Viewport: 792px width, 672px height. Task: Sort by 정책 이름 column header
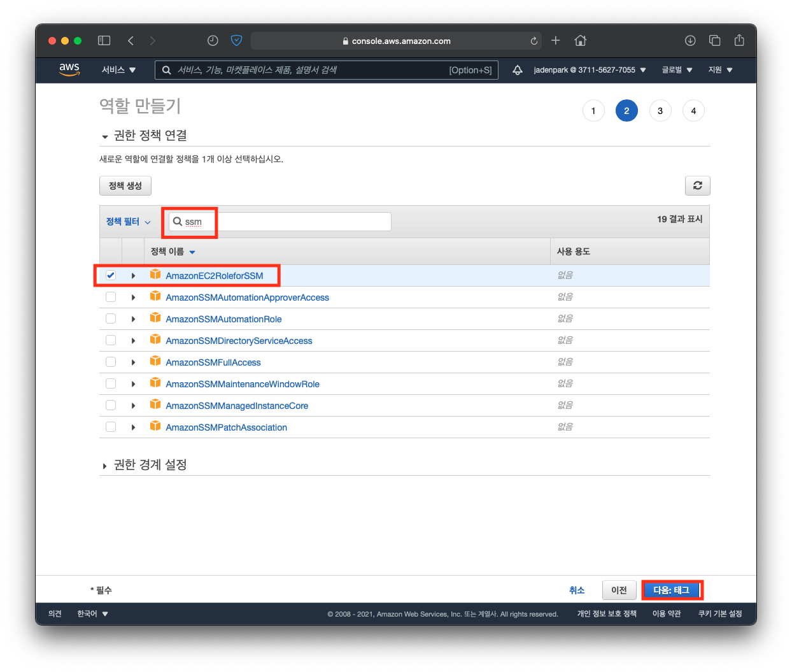click(x=173, y=252)
